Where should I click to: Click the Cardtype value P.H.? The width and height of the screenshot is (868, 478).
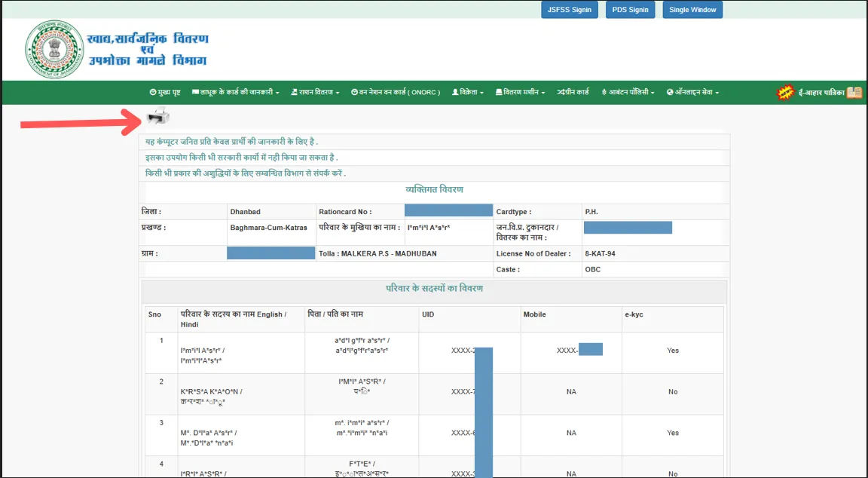tap(591, 212)
